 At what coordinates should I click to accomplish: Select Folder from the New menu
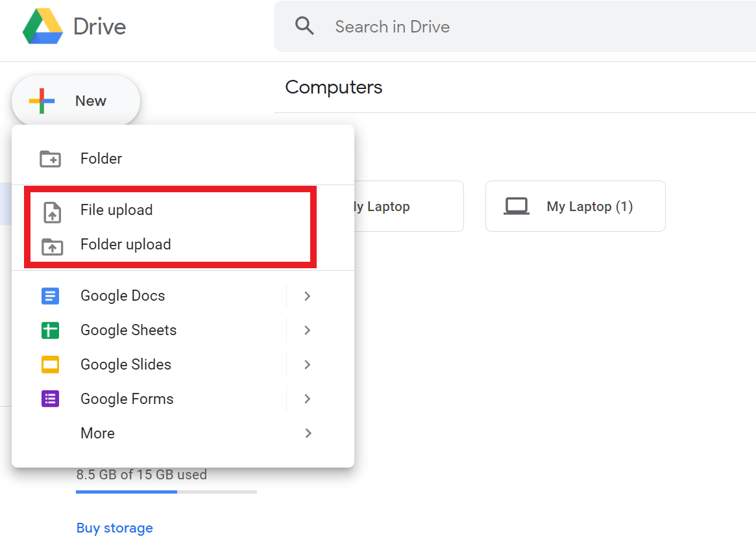[x=101, y=158]
